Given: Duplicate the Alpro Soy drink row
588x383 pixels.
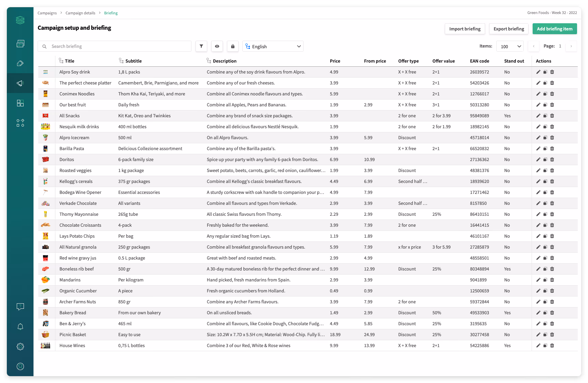Looking at the screenshot, I should (545, 72).
